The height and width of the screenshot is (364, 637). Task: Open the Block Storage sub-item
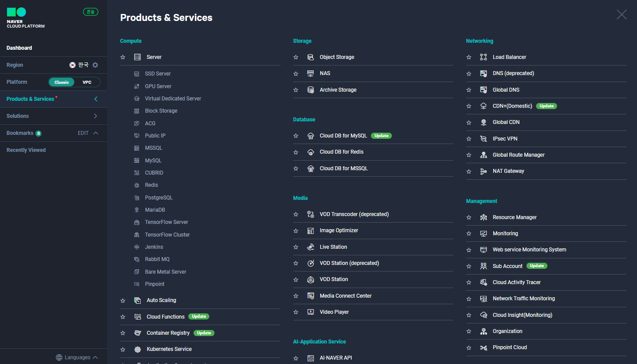[161, 111]
